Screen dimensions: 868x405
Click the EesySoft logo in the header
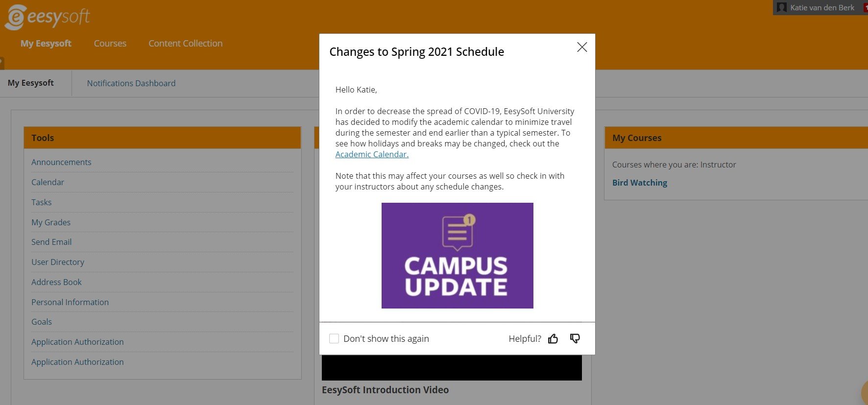[x=47, y=17]
